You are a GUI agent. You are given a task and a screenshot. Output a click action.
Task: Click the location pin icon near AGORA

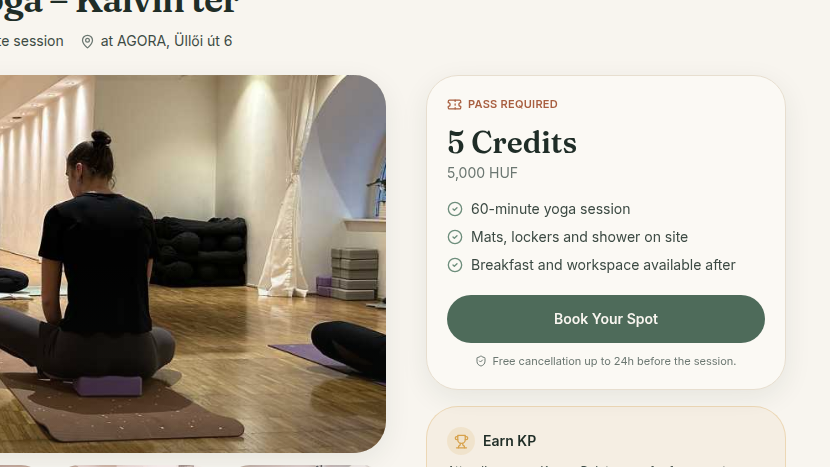[87, 41]
